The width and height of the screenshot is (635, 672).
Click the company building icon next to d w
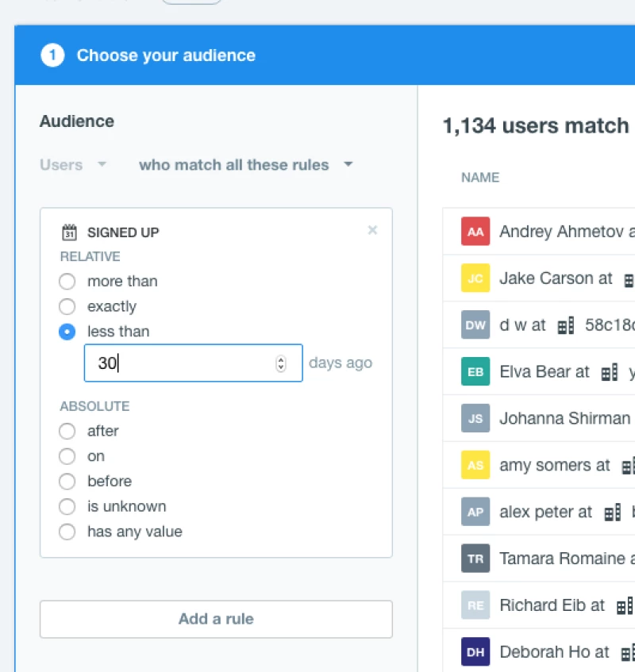pyautogui.click(x=566, y=325)
